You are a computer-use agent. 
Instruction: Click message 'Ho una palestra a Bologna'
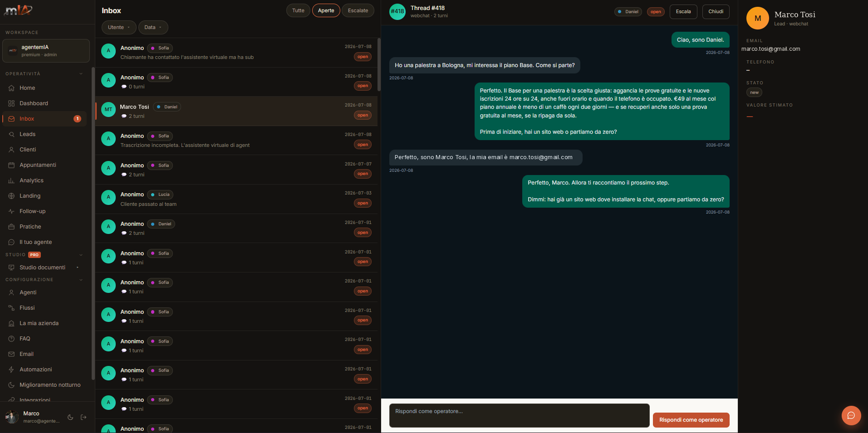tap(485, 65)
